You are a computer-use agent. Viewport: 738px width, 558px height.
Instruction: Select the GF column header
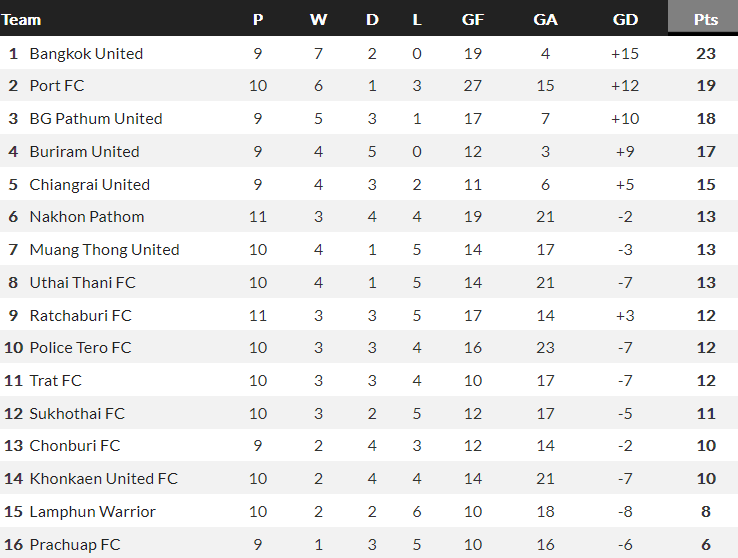point(473,19)
